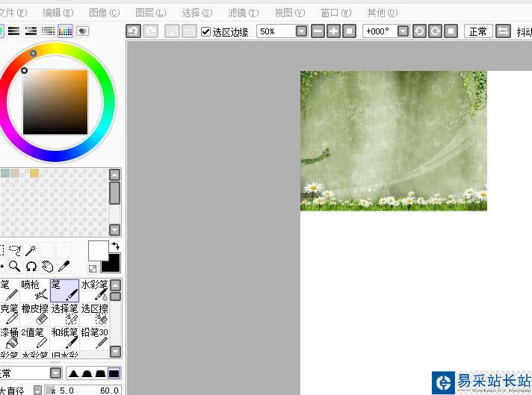
Task: Select the hand pan tool
Action: pyautogui.click(x=48, y=267)
